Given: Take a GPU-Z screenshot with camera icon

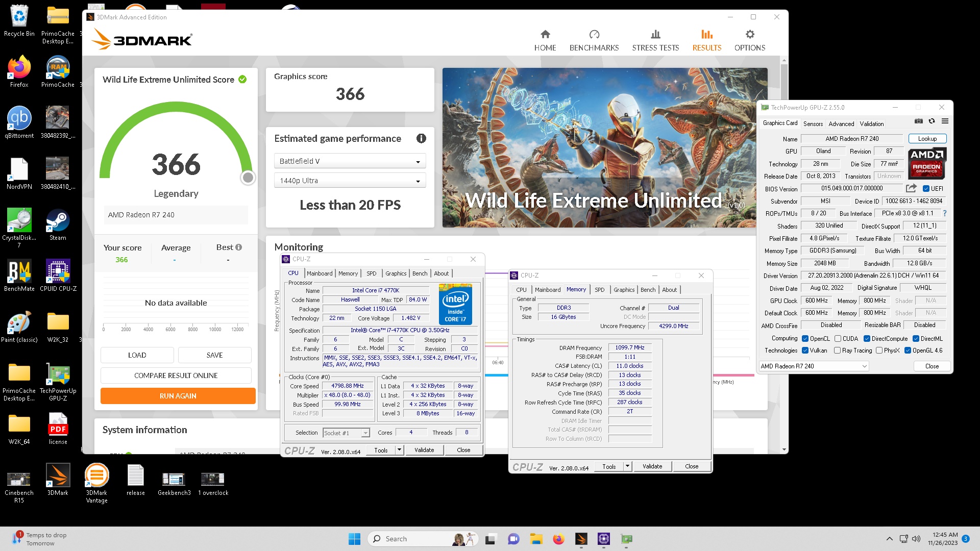Looking at the screenshot, I should [918, 121].
